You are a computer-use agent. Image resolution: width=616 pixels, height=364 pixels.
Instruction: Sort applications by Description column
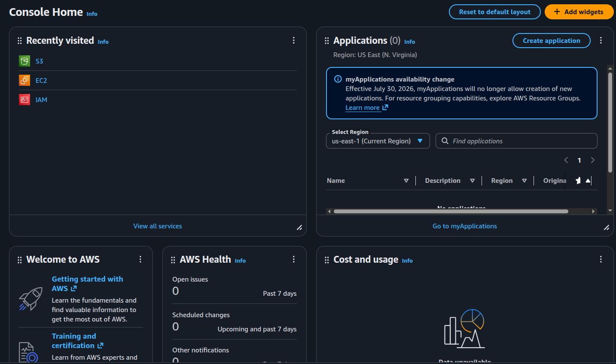[472, 181]
